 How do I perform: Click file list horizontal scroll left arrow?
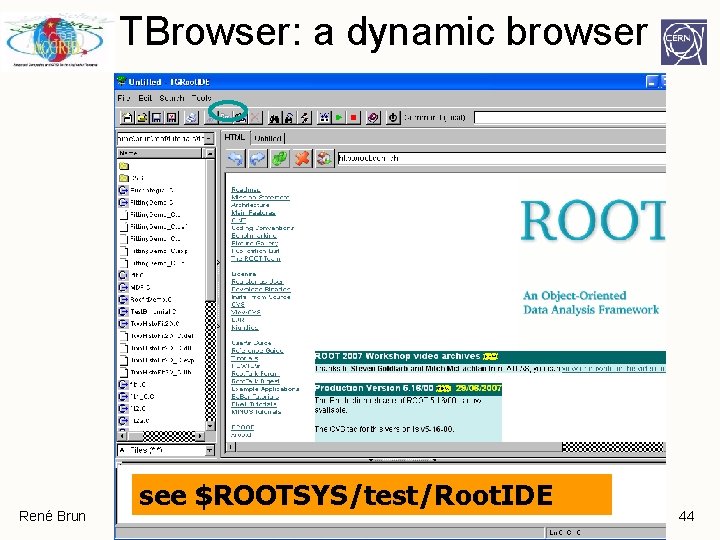click(122, 435)
